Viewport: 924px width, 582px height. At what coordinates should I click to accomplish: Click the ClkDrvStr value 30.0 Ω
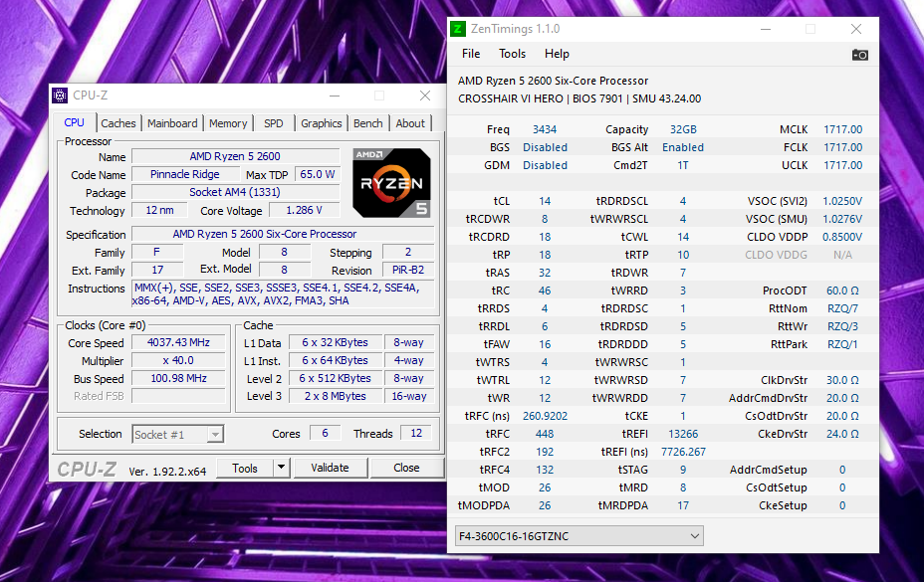842,380
